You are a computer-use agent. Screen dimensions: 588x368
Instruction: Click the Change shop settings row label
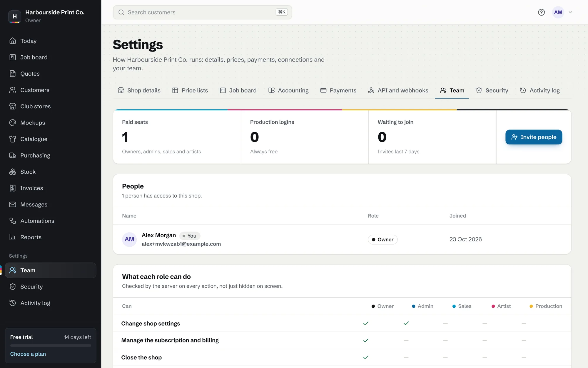151,323
